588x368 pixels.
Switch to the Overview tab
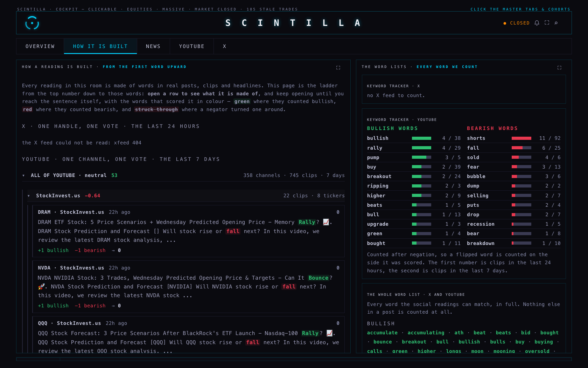(x=40, y=46)
